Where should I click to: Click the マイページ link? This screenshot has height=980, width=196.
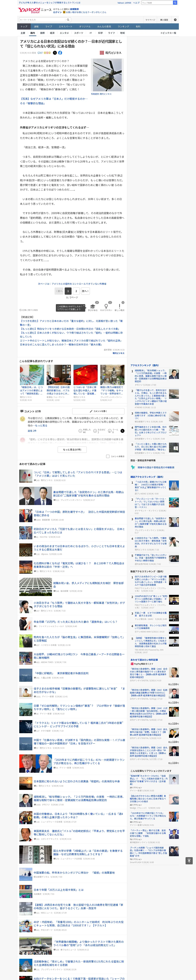(150, 20)
